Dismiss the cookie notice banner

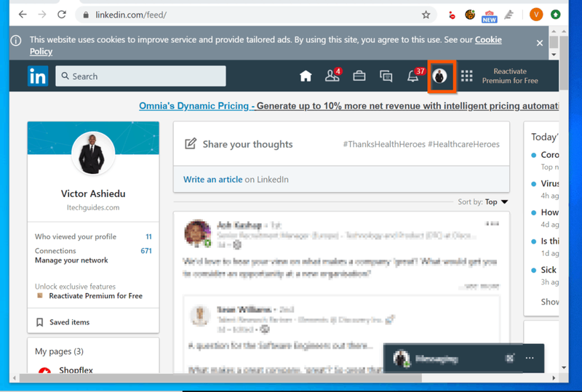click(540, 43)
